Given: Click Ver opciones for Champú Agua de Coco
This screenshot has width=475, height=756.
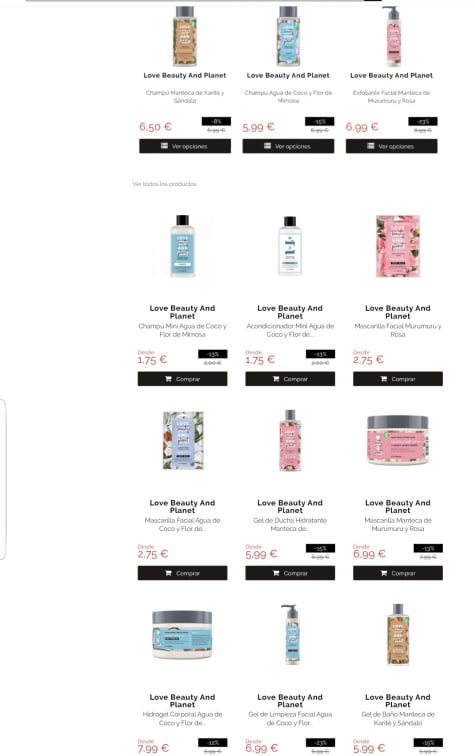Looking at the screenshot, I should [x=288, y=146].
